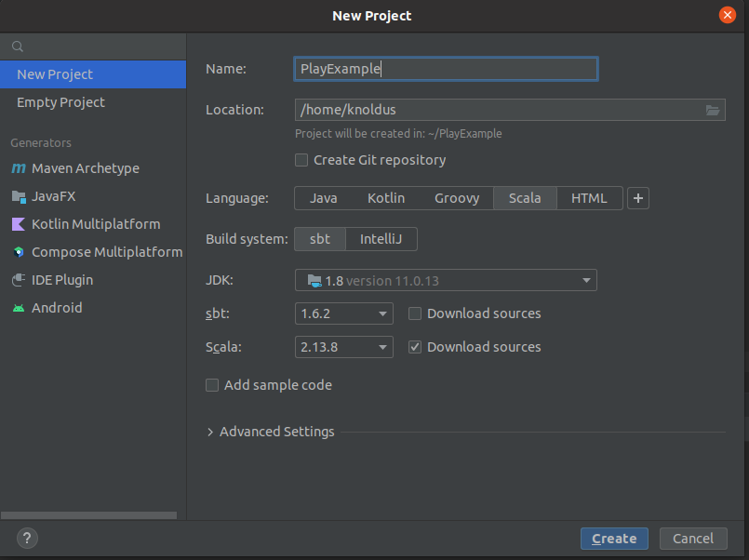Select Kotlin language option
This screenshot has height=560, width=749.
[386, 198]
